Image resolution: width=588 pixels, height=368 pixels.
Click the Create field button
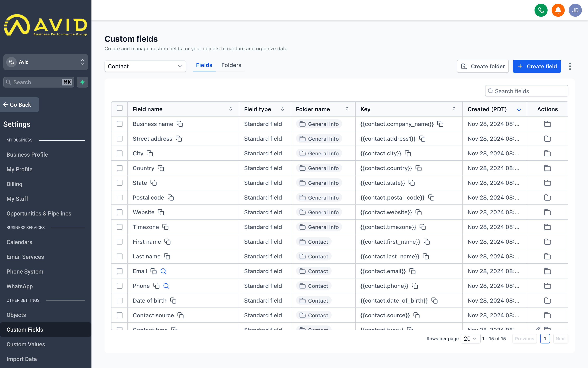(x=537, y=66)
